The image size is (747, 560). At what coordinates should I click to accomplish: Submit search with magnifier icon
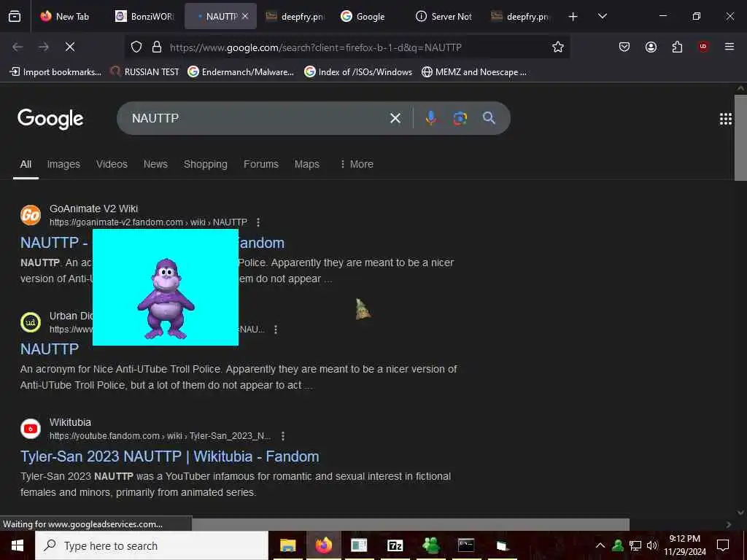[489, 118]
